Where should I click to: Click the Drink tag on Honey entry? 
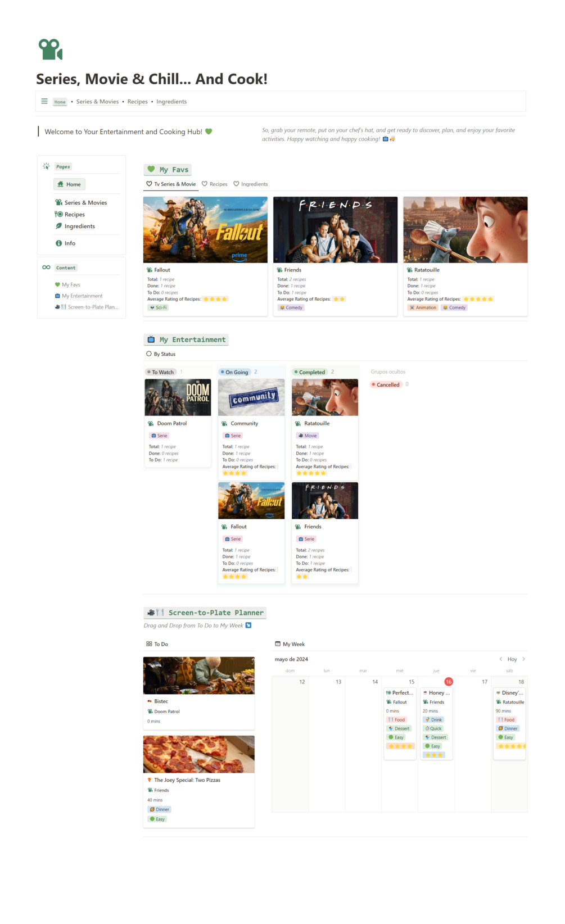pyautogui.click(x=433, y=720)
